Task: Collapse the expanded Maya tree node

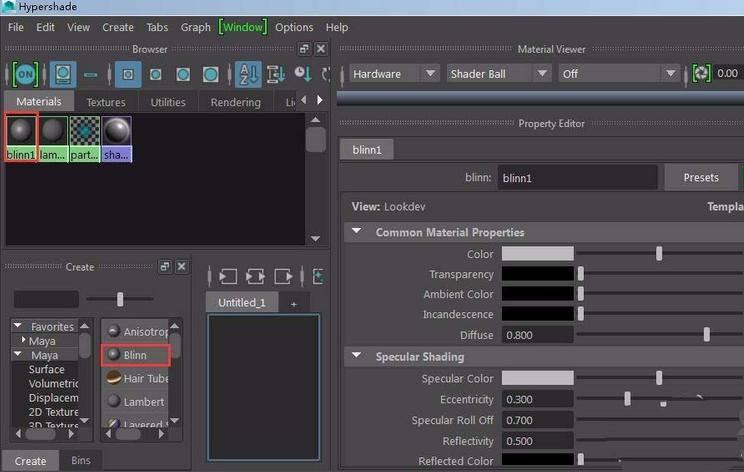Action: coord(18,354)
